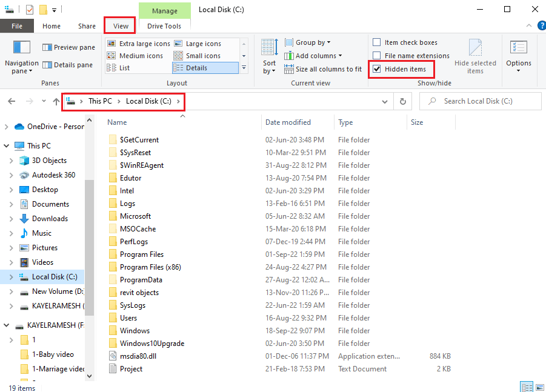
Task: Click This PC in the address bar
Action: pyautogui.click(x=100, y=101)
